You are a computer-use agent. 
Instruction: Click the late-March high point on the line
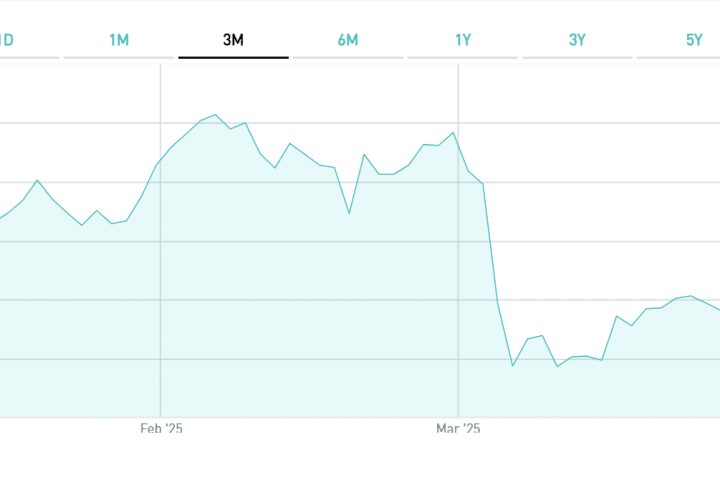[691, 296]
